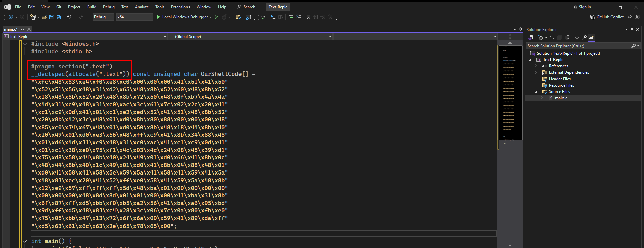The width and height of the screenshot is (644, 248).
Task: Click the scroll up arrow of editor
Action: [x=510, y=43]
